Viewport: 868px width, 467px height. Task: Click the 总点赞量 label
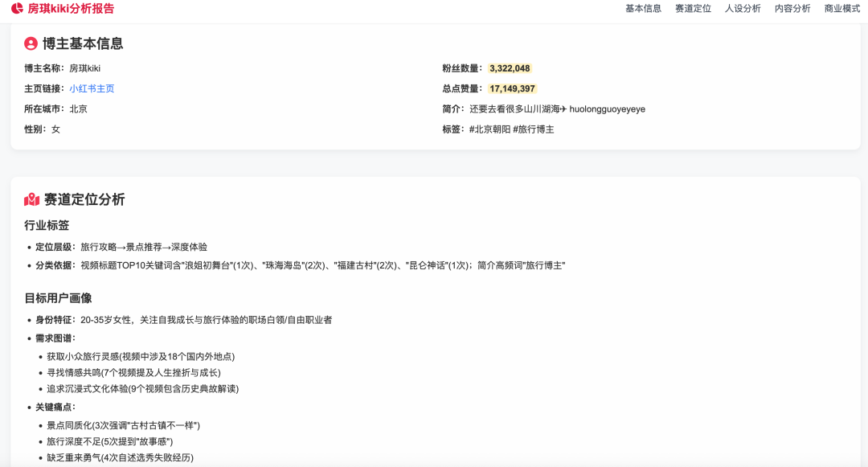(462, 88)
